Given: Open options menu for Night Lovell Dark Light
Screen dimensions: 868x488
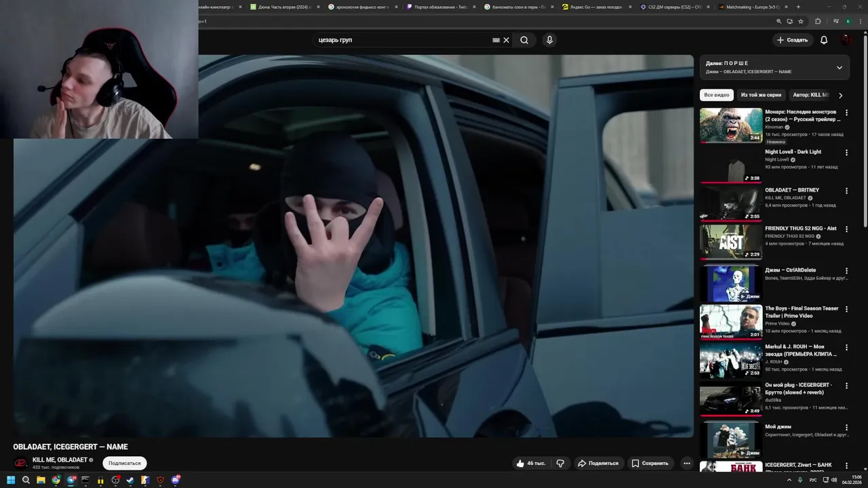Looking at the screenshot, I should point(846,152).
